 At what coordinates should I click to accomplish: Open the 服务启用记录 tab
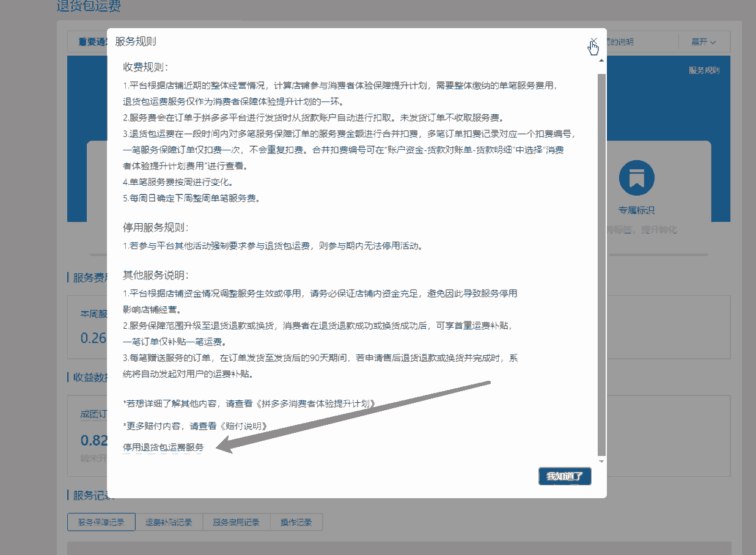pos(236,523)
